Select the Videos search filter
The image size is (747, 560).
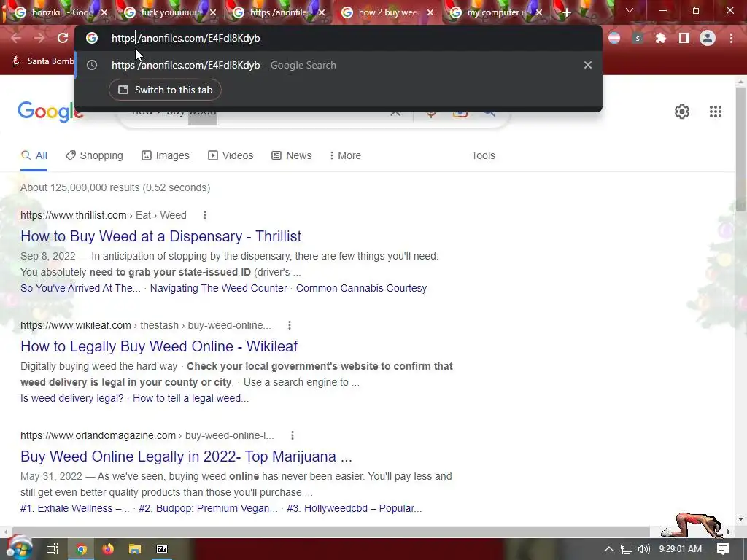[x=231, y=155]
